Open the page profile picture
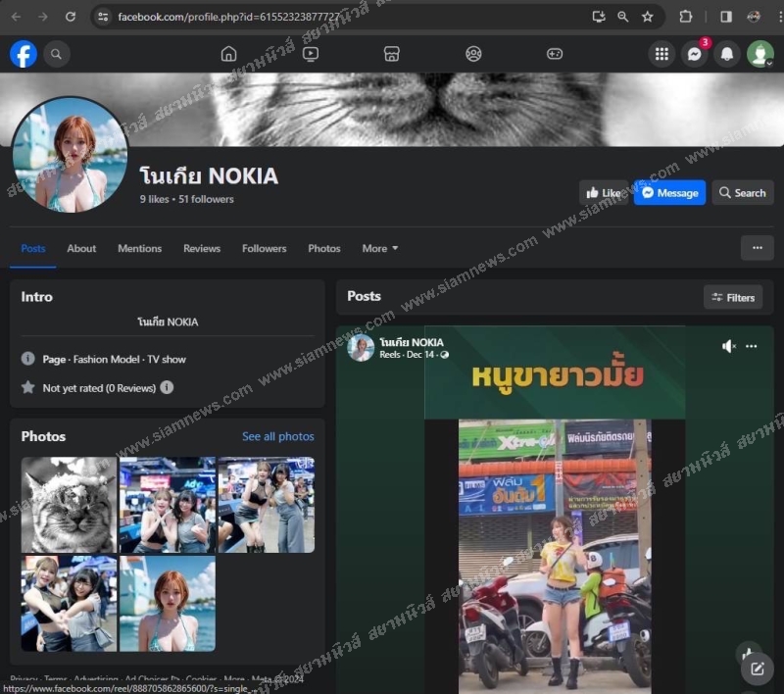 click(70, 155)
